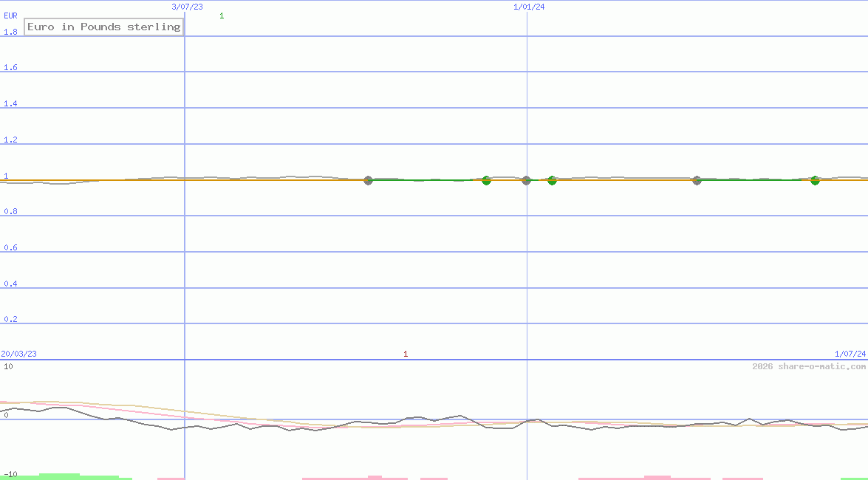Click the 'Euro in Pounds sterling' title box
Screen dimensions: 868x480
pyautogui.click(x=103, y=27)
